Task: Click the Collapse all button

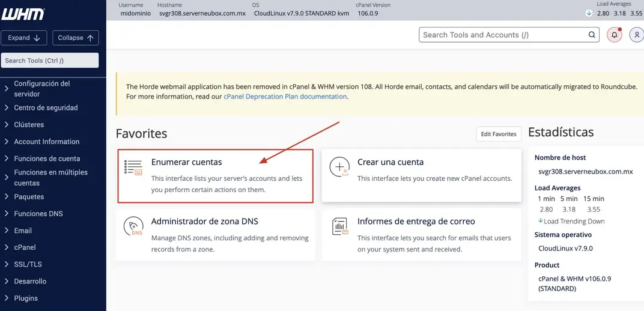Action: [76, 38]
